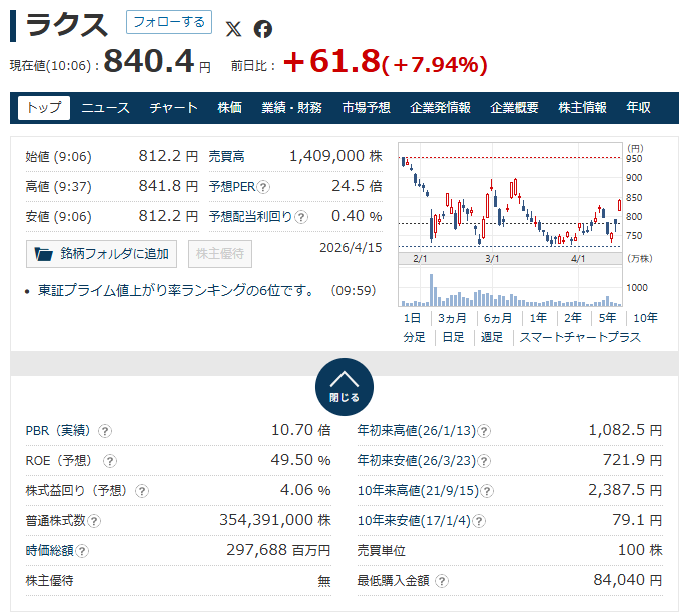Open the チャート tab
The width and height of the screenshot is (680, 614).
(x=173, y=108)
